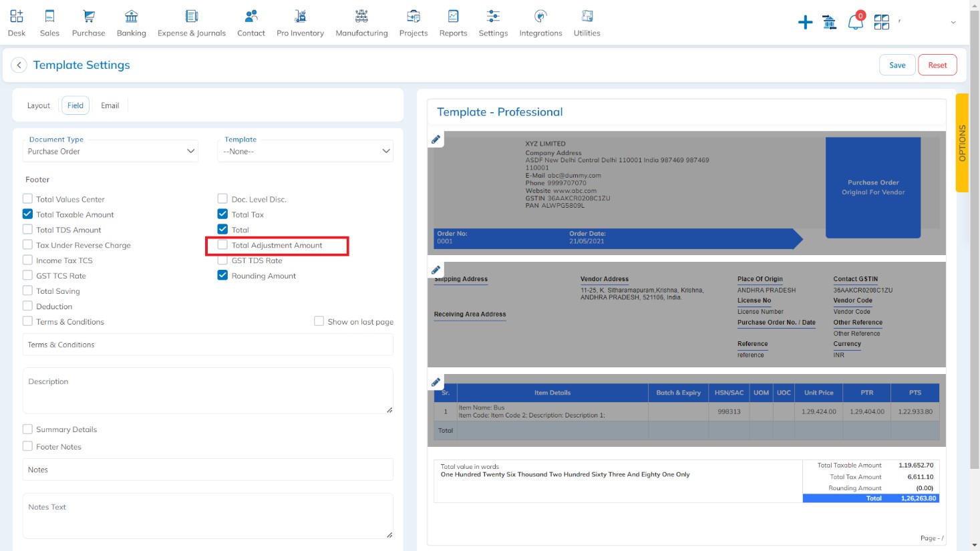This screenshot has height=551, width=980.
Task: Click the blue plus quick-add icon
Action: pos(806,23)
